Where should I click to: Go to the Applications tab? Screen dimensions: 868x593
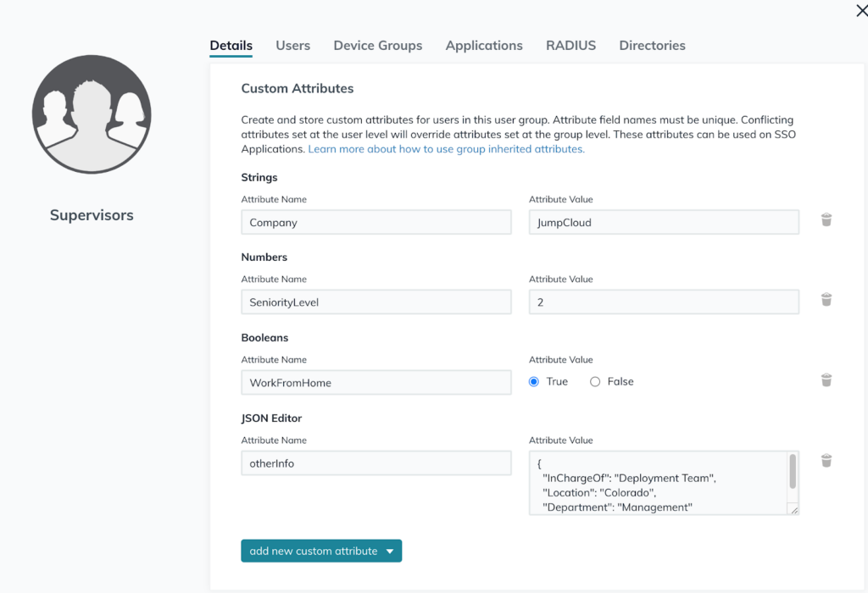tap(484, 46)
